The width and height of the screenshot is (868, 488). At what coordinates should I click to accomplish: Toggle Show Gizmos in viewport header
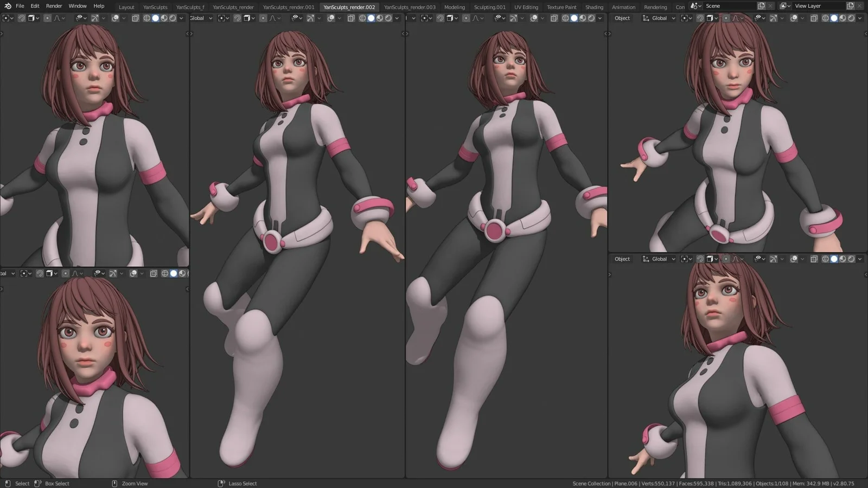[774, 18]
